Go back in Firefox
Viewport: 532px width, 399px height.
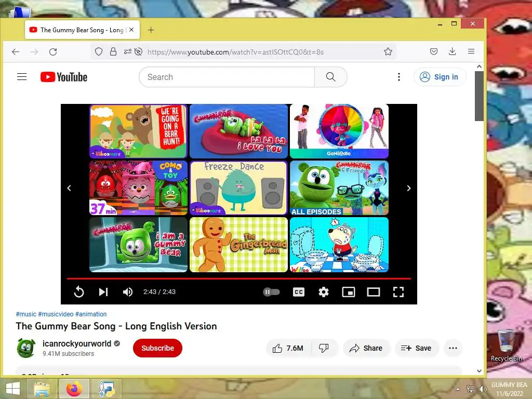(x=16, y=52)
